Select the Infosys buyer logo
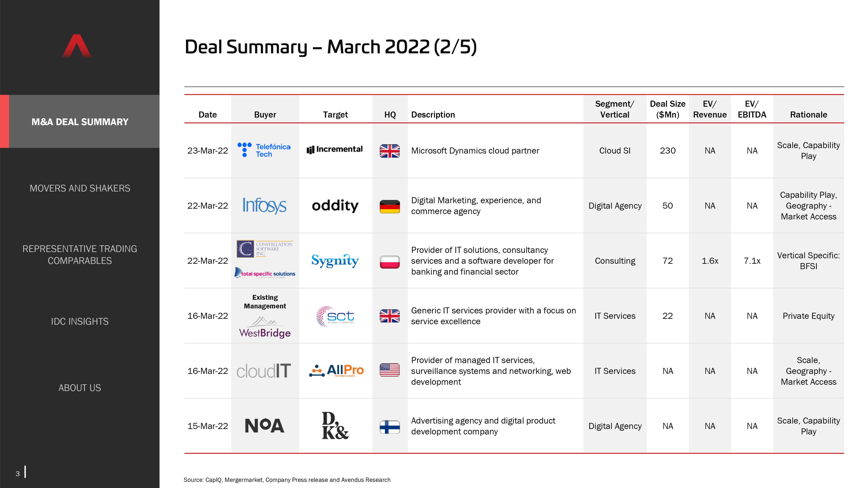 pos(265,205)
